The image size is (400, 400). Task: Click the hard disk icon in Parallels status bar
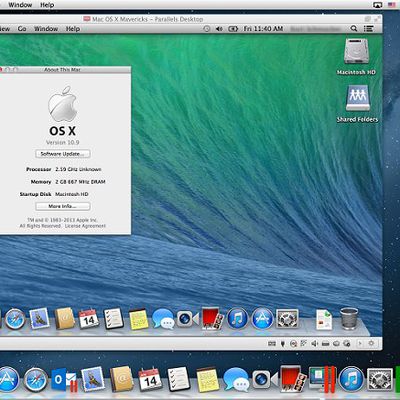[326, 343]
